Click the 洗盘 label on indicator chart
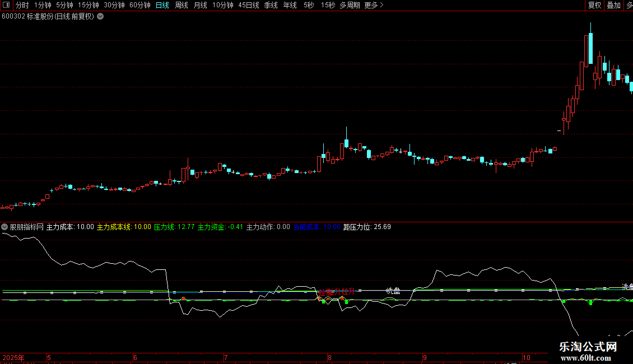Screen dimensions: 633x364 point(393,291)
